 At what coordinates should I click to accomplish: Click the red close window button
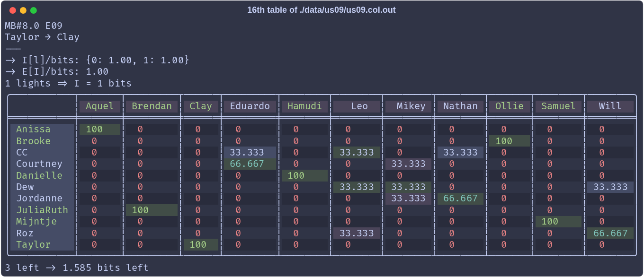13,10
